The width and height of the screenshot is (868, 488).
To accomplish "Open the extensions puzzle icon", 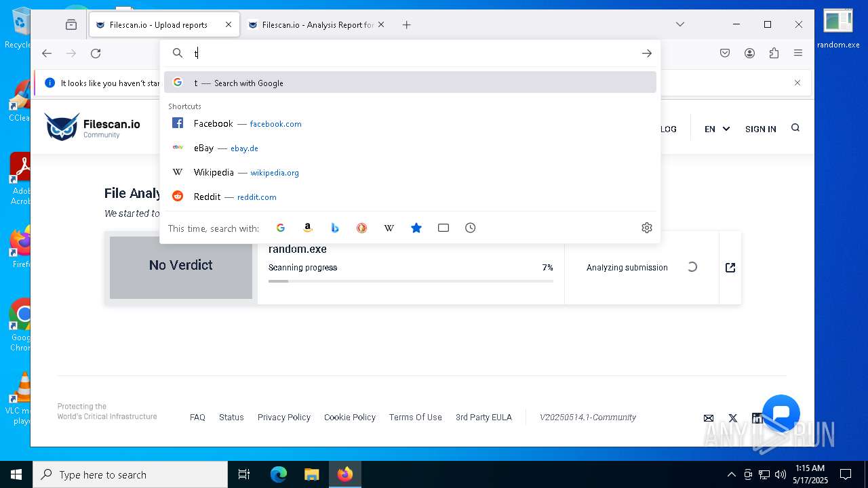I will 774,53.
